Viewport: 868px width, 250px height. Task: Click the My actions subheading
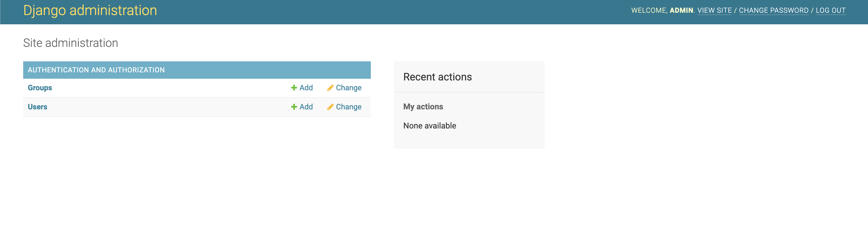[x=423, y=107]
